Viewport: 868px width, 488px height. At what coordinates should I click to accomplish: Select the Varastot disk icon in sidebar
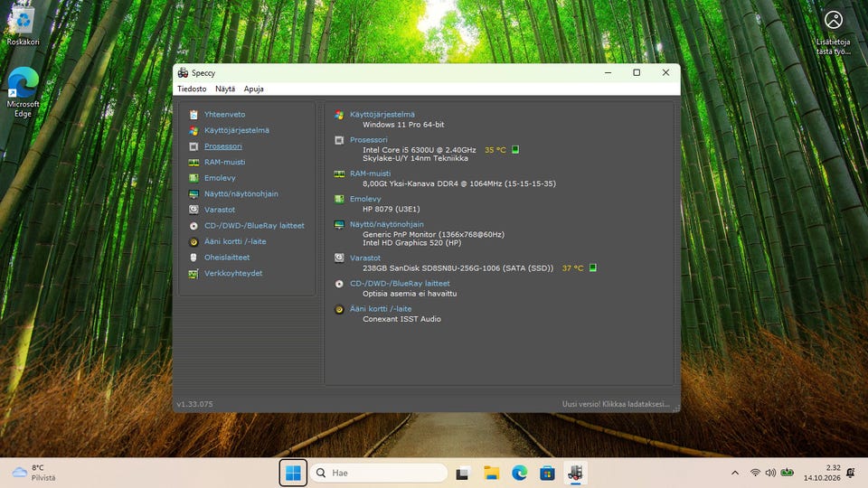tap(193, 210)
